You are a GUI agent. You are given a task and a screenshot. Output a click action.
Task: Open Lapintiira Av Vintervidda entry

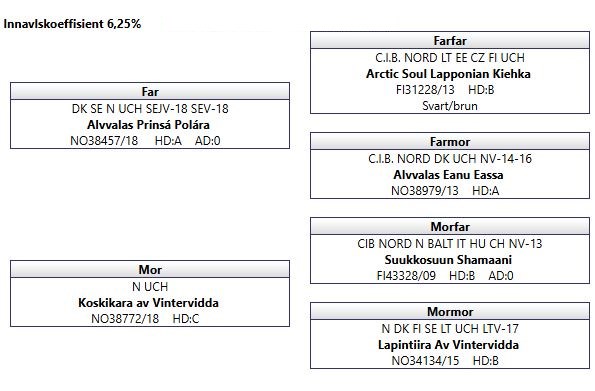pos(448,345)
